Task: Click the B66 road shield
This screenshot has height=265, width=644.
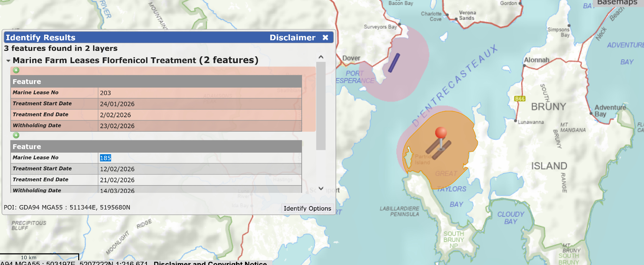Action: pos(520,99)
